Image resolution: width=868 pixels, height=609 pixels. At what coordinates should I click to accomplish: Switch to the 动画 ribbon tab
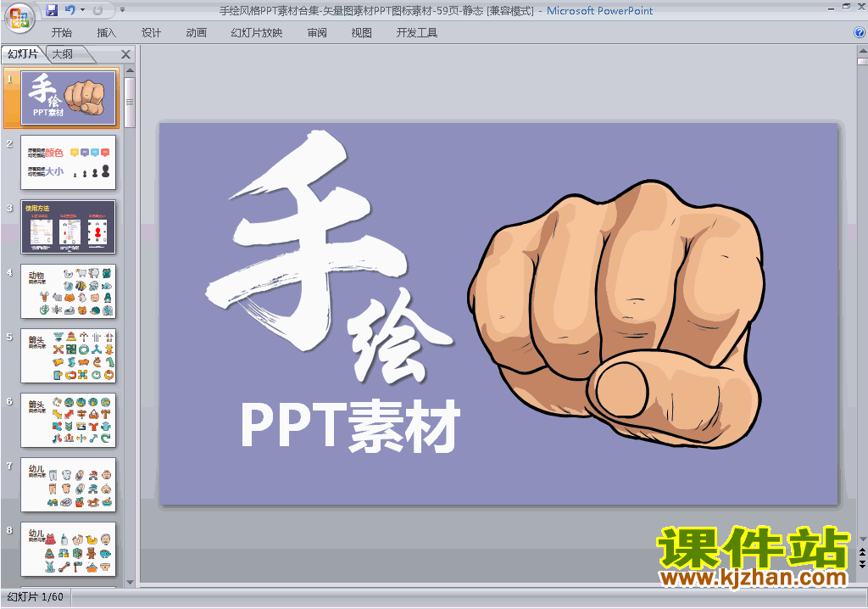coord(196,33)
